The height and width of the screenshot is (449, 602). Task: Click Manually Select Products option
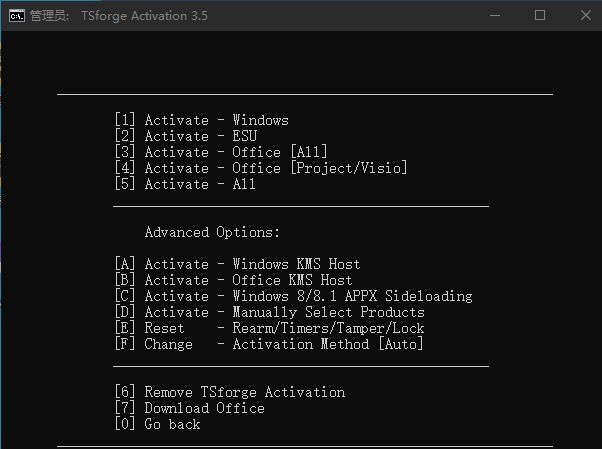pos(270,312)
